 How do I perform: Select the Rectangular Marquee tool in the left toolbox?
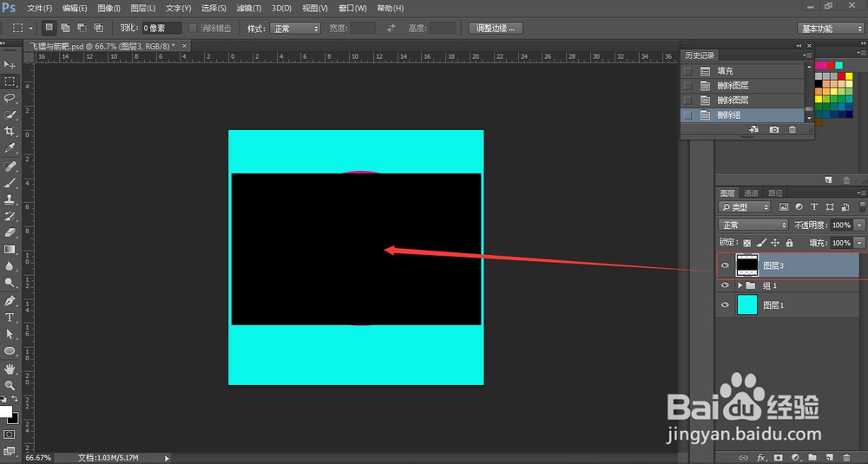point(10,82)
